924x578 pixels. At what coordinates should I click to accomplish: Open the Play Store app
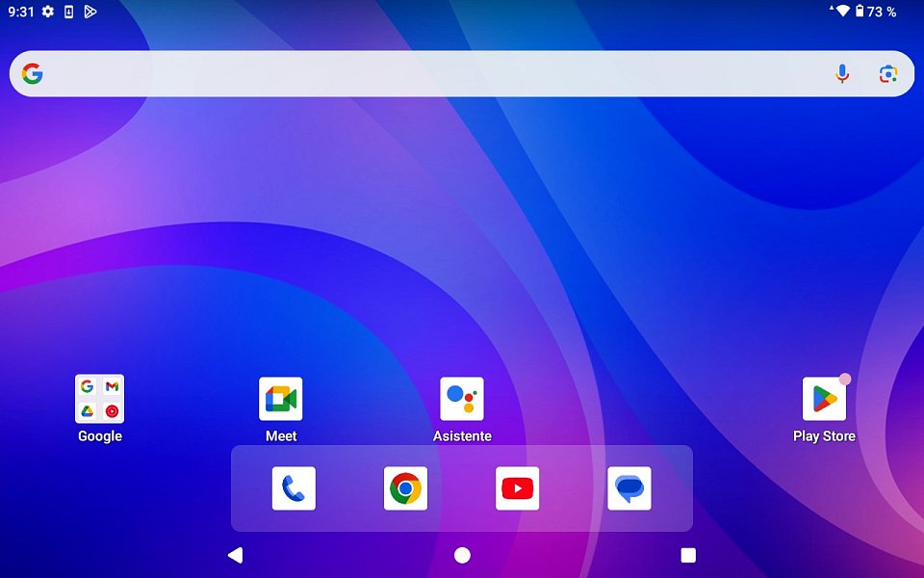pos(825,399)
